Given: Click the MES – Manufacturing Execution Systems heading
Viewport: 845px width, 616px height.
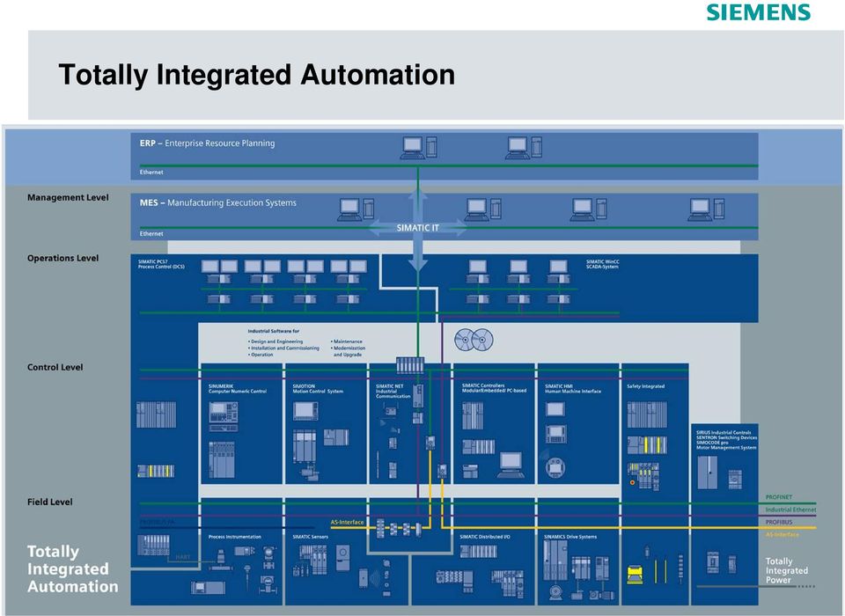Looking at the screenshot, I should pyautogui.click(x=217, y=202).
